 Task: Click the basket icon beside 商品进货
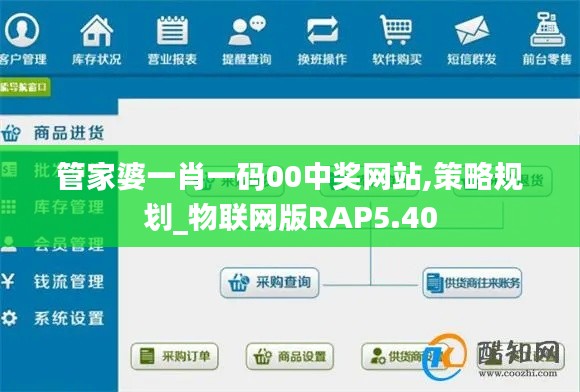coord(11,133)
